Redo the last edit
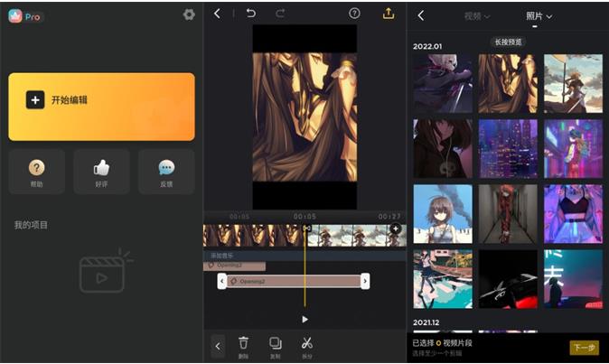The image size is (609, 364). coord(280,14)
